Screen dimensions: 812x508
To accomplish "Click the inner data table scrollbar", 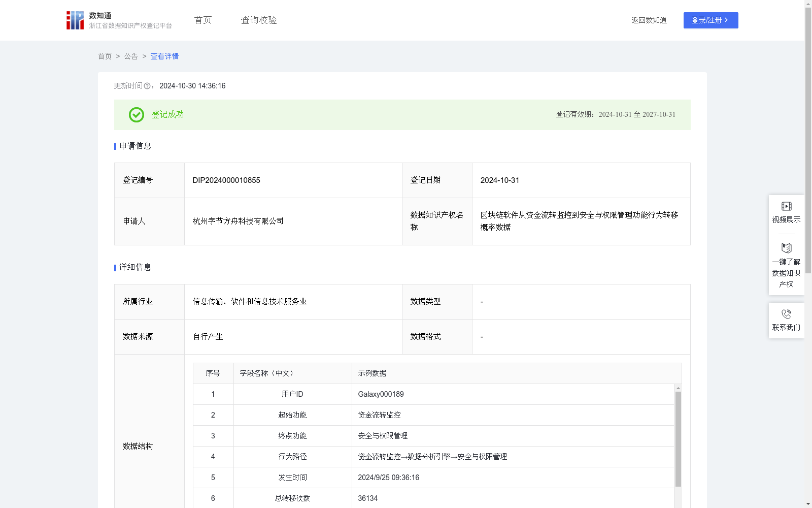I will click(678, 439).
